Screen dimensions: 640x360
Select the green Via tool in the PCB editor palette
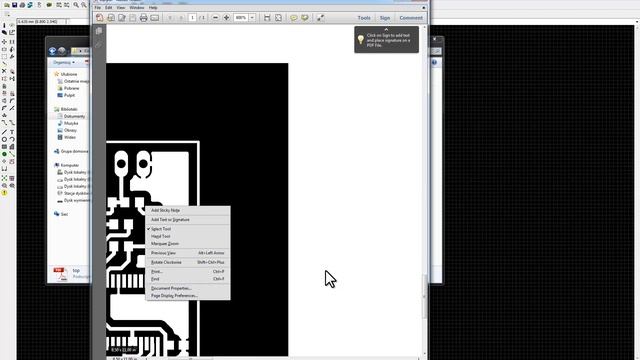pyautogui.click(x=4, y=154)
